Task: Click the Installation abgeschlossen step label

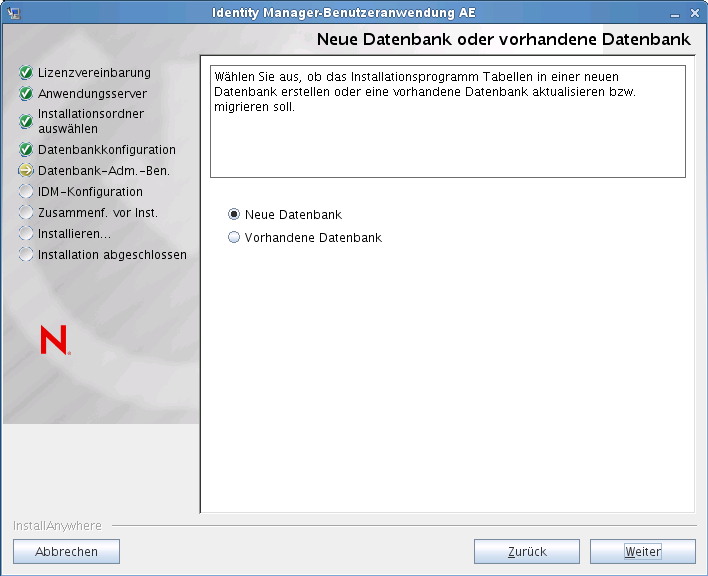Action: (112, 255)
